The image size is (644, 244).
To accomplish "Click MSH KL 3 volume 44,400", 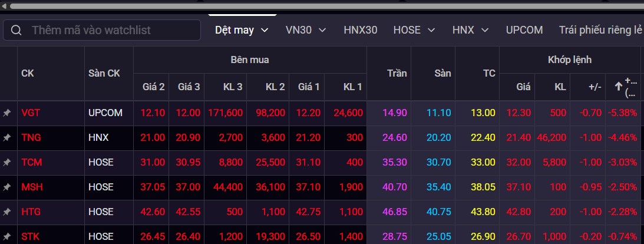I will click(x=227, y=187).
